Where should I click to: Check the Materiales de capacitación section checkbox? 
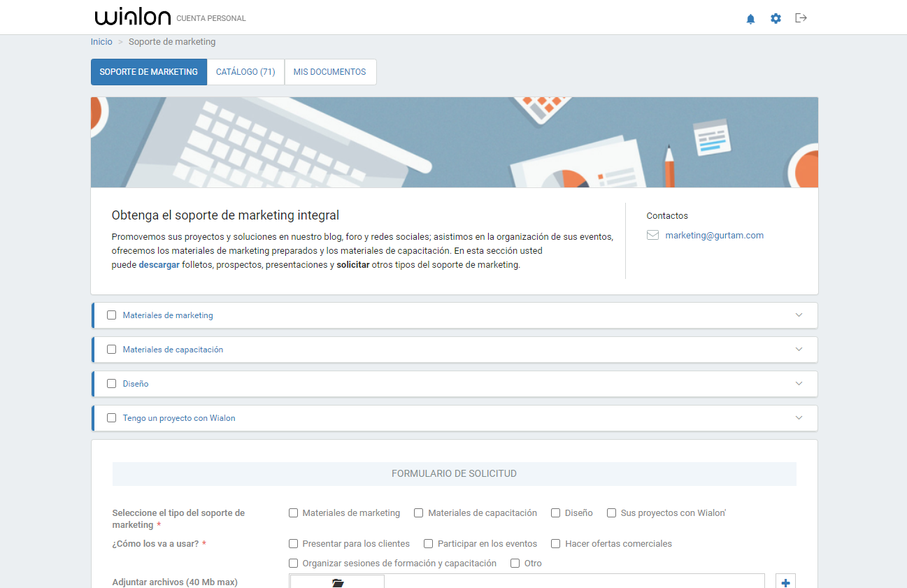[x=111, y=349]
